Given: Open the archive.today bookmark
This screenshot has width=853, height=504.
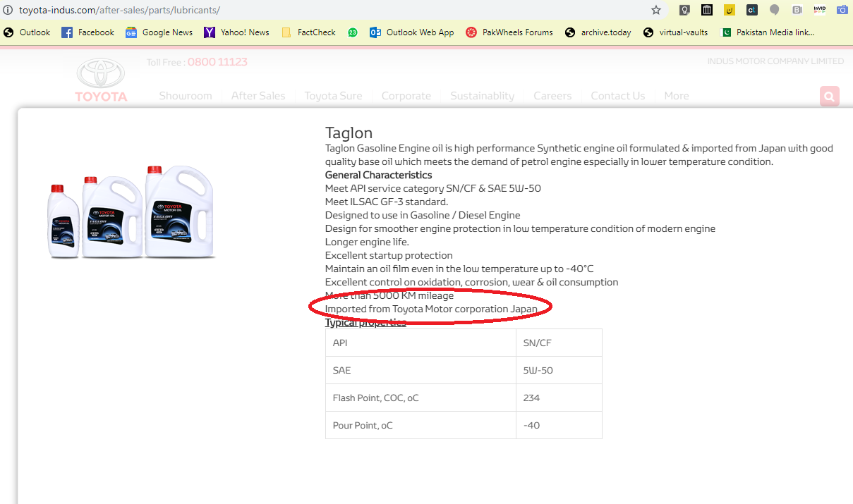Looking at the screenshot, I should (598, 32).
